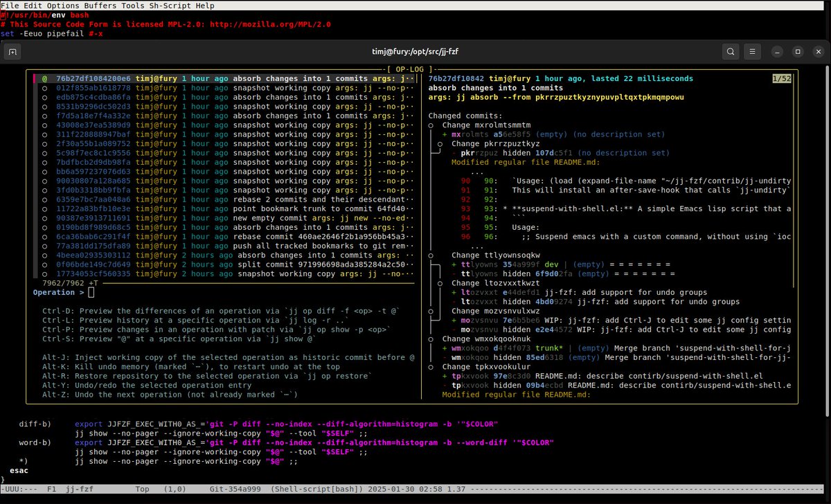Viewport: 831px width, 504px height.
Task: Select operation 76b27df1084200e6 in the op log
Action: (224, 79)
